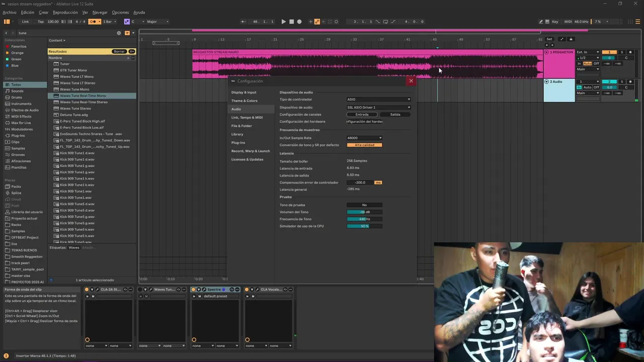644x362 pixels.
Task: Click the browser filter toggle icon
Action: [127, 33]
